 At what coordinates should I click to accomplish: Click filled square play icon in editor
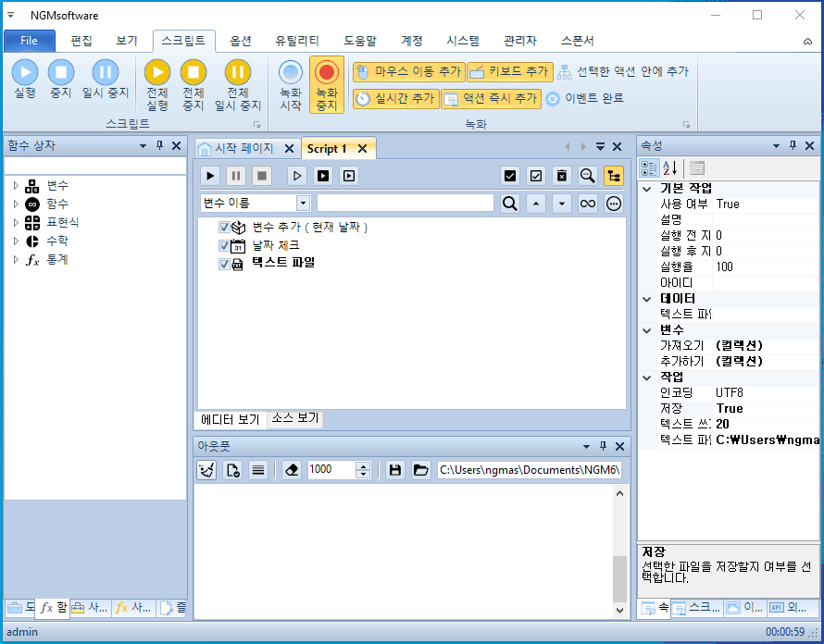pyautogui.click(x=323, y=176)
